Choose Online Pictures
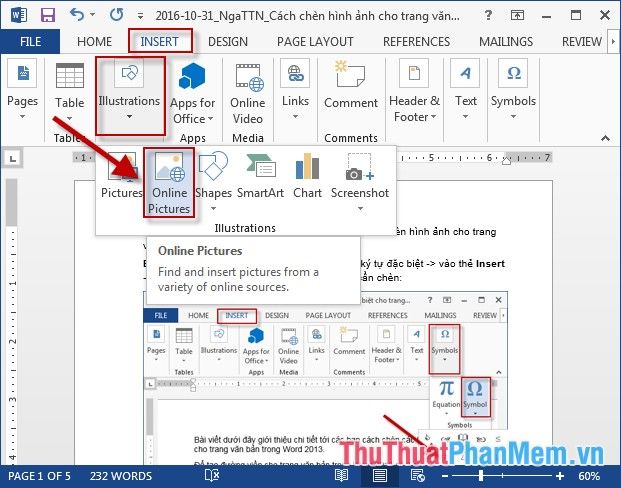This screenshot has width=621, height=488. [x=169, y=183]
